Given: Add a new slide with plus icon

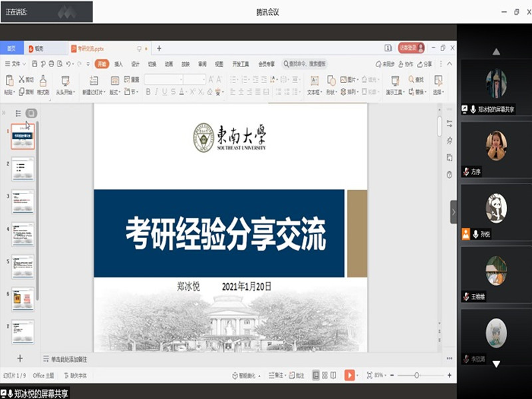Looking at the screenshot, I should point(20,358).
